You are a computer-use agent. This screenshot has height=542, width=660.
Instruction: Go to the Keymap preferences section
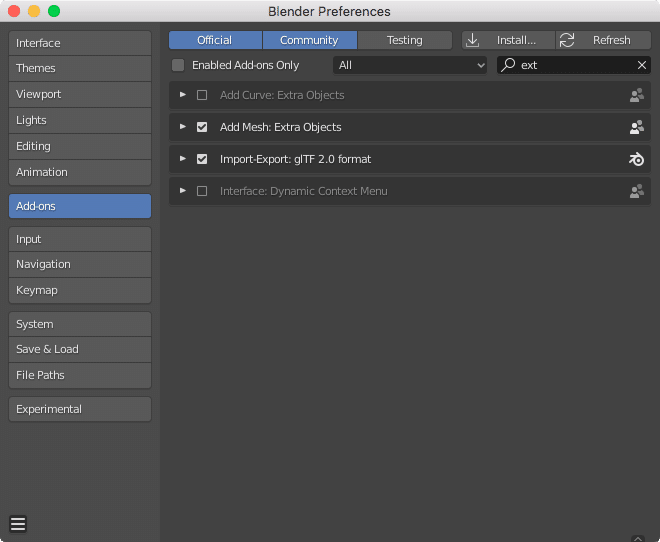80,290
